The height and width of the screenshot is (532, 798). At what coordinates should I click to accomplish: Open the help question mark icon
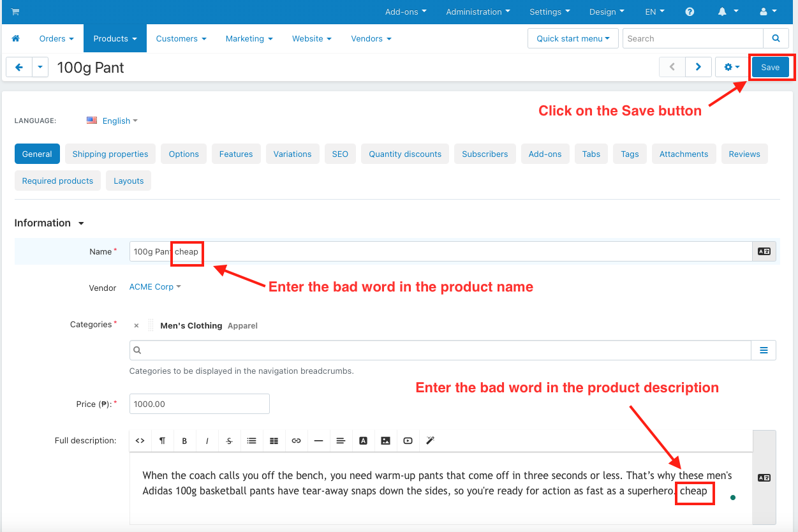point(690,11)
